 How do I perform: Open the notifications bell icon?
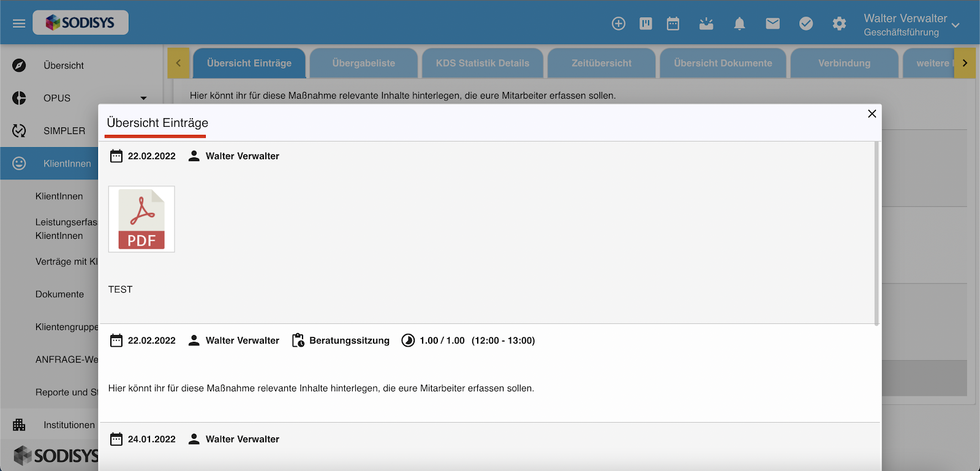click(x=739, y=23)
